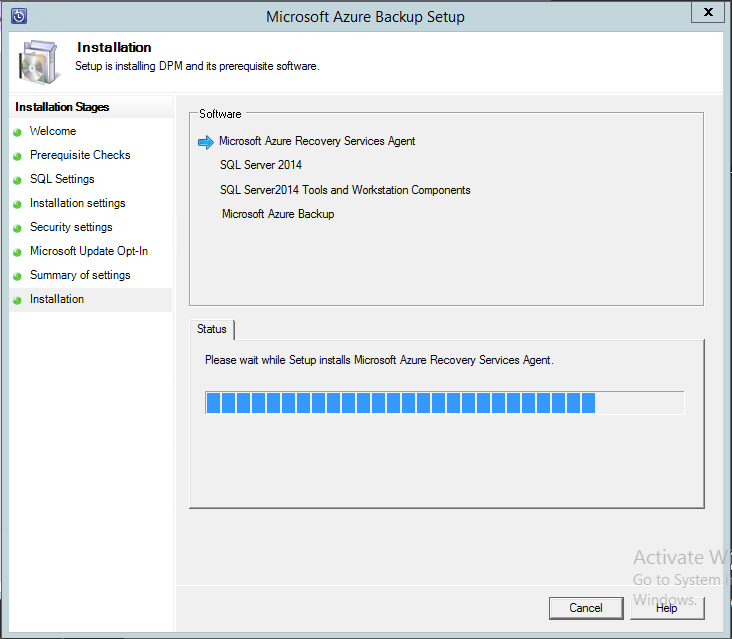Viewport: 732px width, 639px height.
Task: Click the green dot beside Prerequisite Checks
Action: (x=17, y=156)
